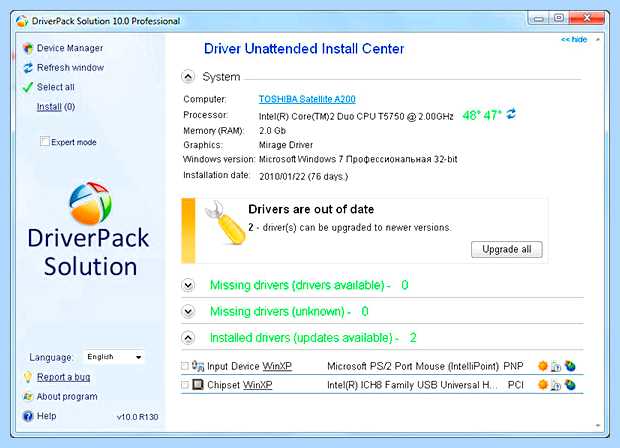Maximize the DriverPack Solution window
Viewport: 620px width, 448px height.
click(559, 18)
